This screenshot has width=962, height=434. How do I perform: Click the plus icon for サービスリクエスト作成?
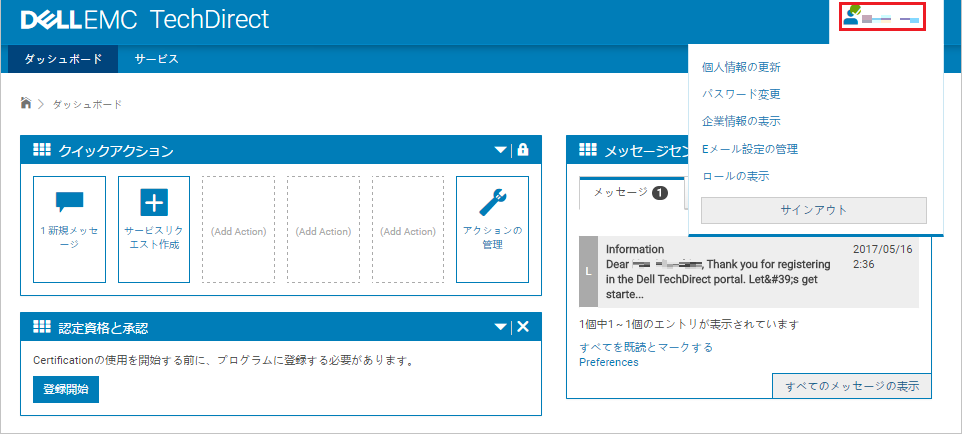tap(154, 202)
